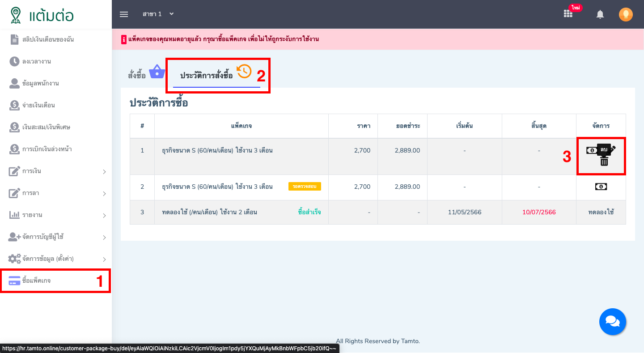Open the notifications bell
Screen dimensions: 644x353
(600, 14)
